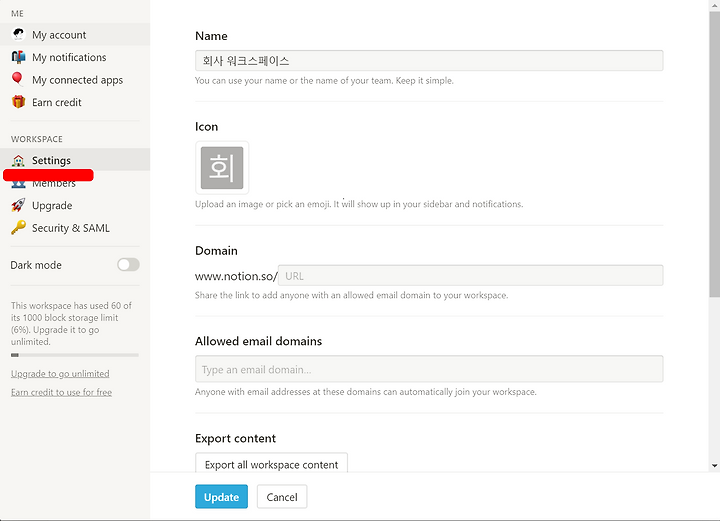Click the balloon icon beside My connected apps
The height and width of the screenshot is (521, 720).
[17, 79]
